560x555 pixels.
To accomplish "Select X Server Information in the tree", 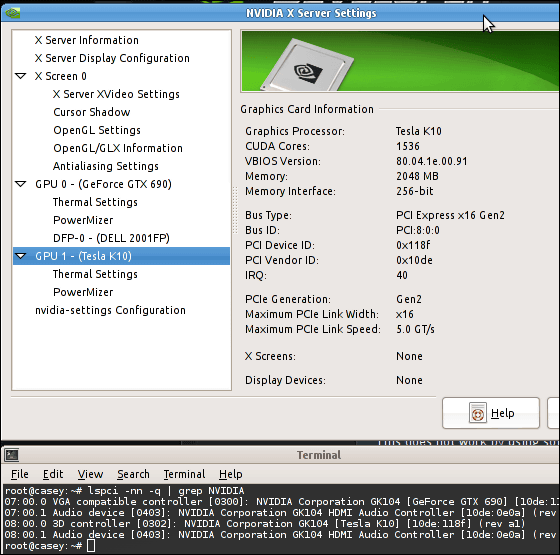I will point(86,40).
